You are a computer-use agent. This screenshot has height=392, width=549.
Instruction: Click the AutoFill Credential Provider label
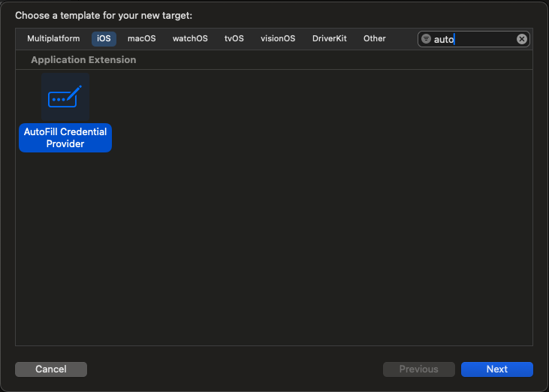[65, 137]
